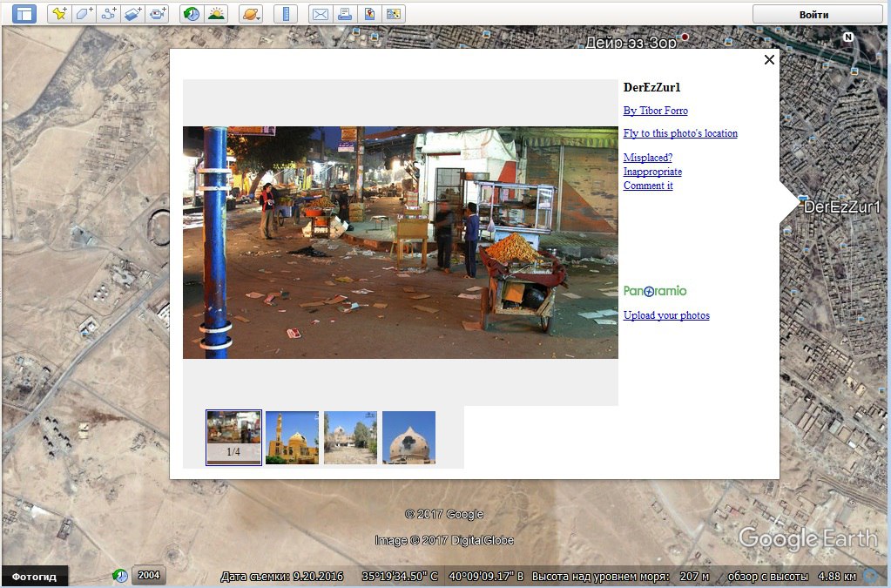
Task: Select the dome close-up thumbnail
Action: (x=408, y=437)
